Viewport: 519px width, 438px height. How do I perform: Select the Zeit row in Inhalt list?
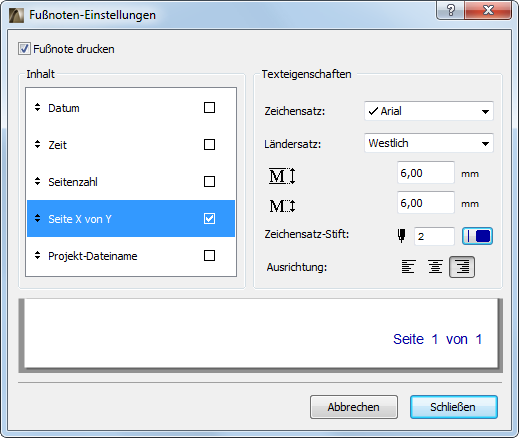pos(131,145)
